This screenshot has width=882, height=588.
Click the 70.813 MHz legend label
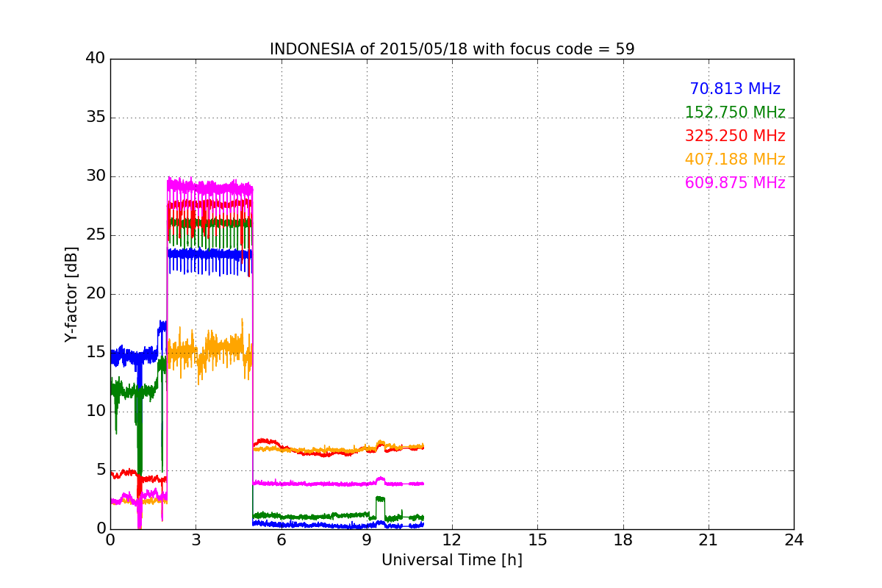pyautogui.click(x=735, y=89)
